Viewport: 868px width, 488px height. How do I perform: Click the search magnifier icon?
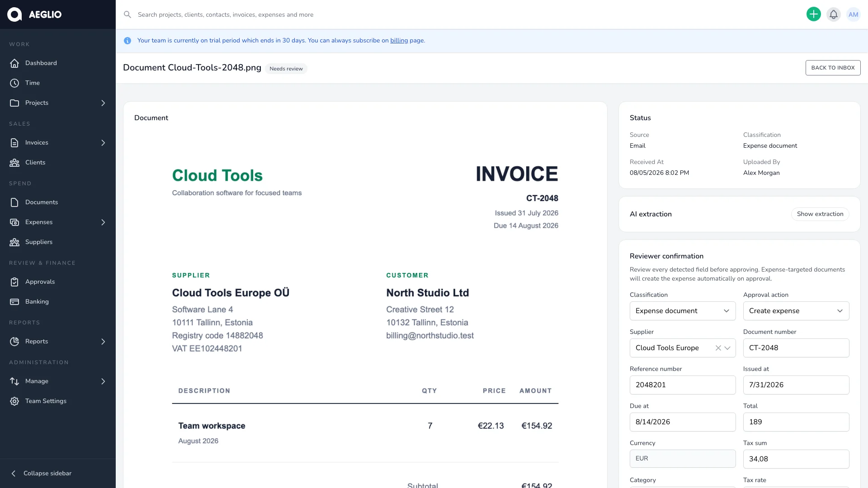tap(127, 14)
